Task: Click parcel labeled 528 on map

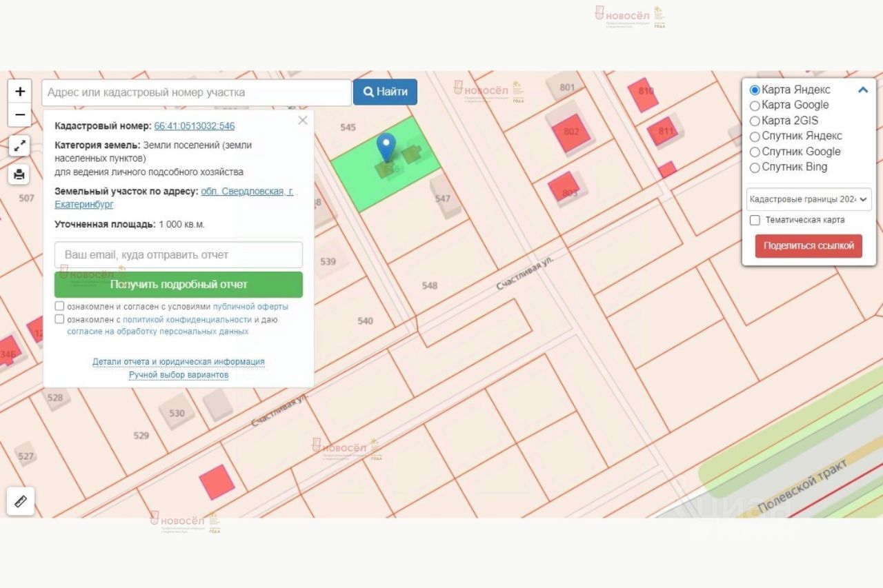Action: tap(55, 398)
